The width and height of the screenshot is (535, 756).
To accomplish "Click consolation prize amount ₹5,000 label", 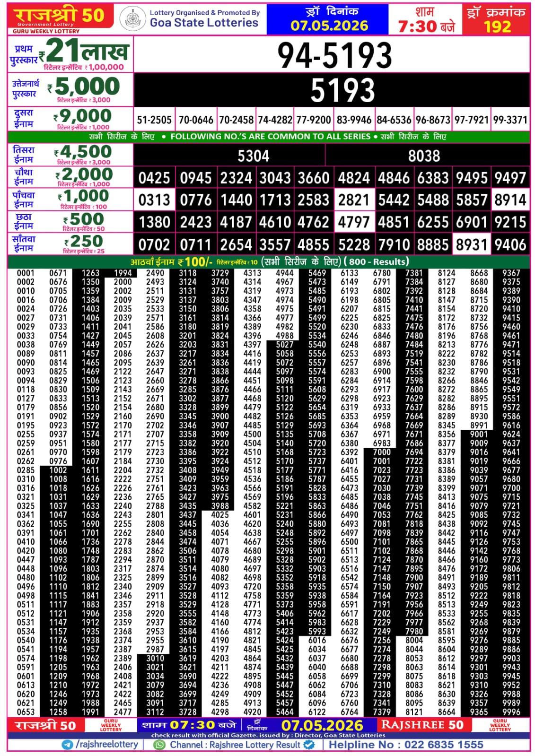I will click(x=84, y=87).
